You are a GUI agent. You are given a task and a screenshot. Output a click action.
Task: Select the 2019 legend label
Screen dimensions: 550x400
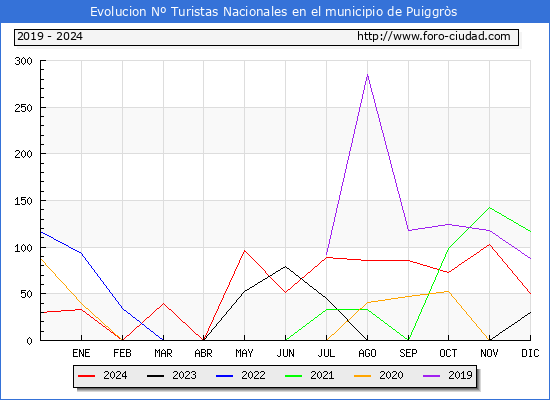click(x=460, y=375)
